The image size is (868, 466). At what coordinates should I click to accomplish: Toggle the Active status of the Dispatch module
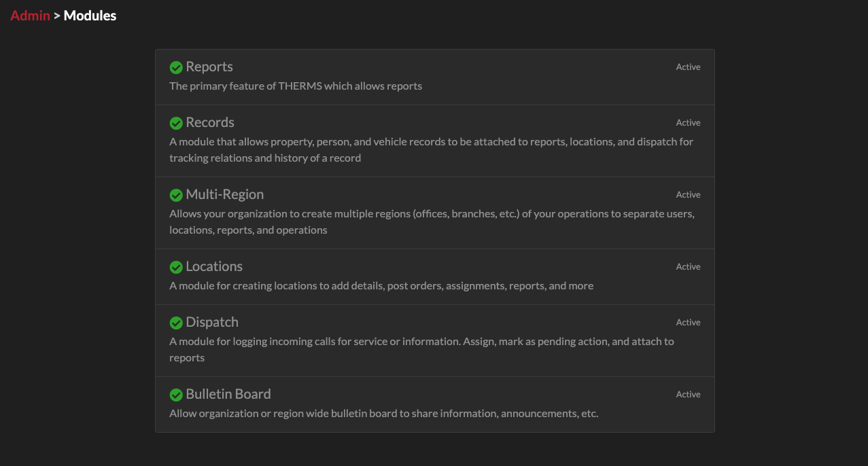[687, 322]
